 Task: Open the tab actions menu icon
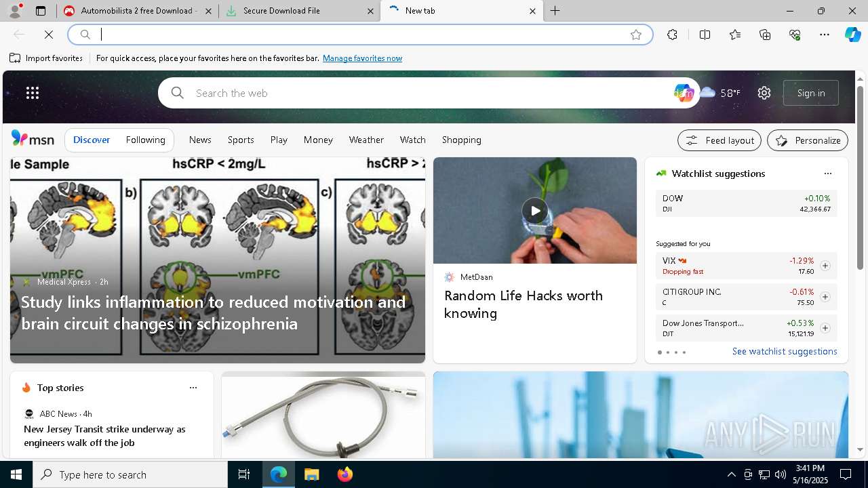41,11
